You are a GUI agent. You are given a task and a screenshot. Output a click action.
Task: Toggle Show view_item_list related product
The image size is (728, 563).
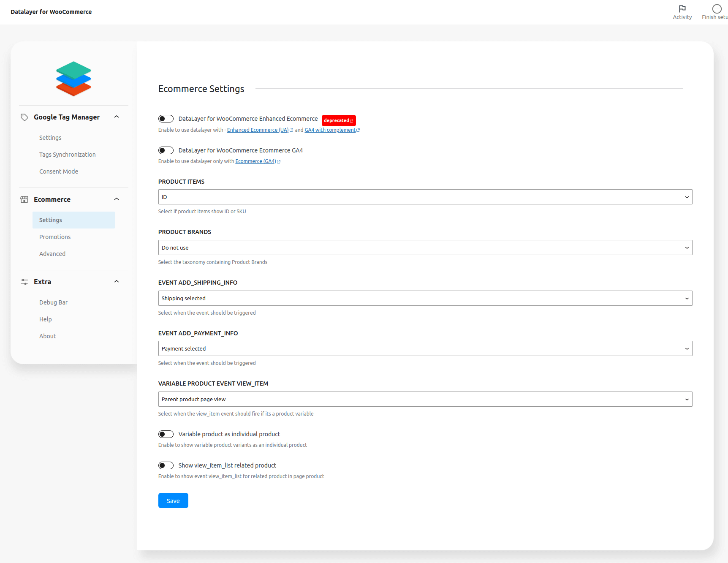(x=166, y=465)
